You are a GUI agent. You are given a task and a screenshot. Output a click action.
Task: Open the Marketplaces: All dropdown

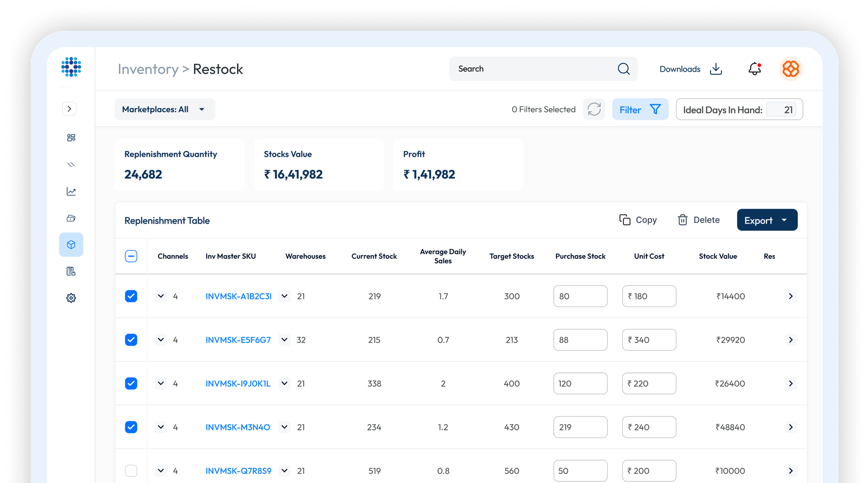164,109
